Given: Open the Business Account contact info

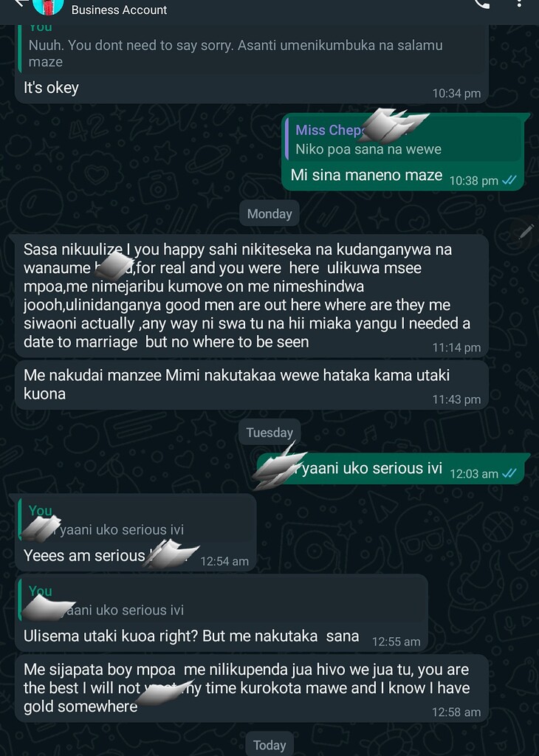Looking at the screenshot, I should tap(119, 10).
